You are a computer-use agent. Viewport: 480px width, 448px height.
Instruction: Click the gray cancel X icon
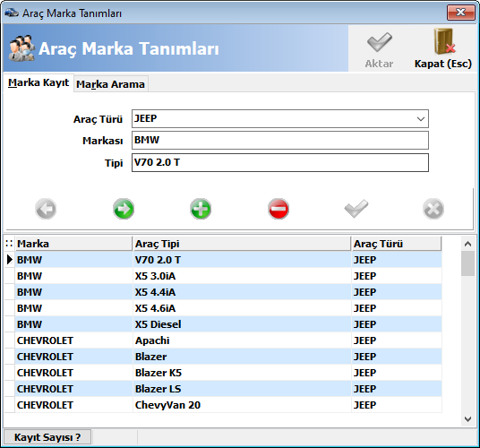click(433, 209)
